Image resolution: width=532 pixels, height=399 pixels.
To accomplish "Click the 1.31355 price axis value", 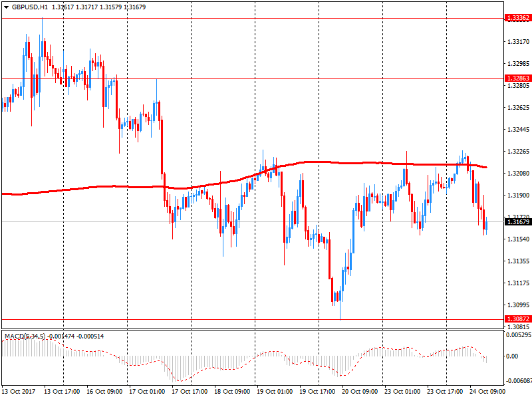I will (x=518, y=261).
